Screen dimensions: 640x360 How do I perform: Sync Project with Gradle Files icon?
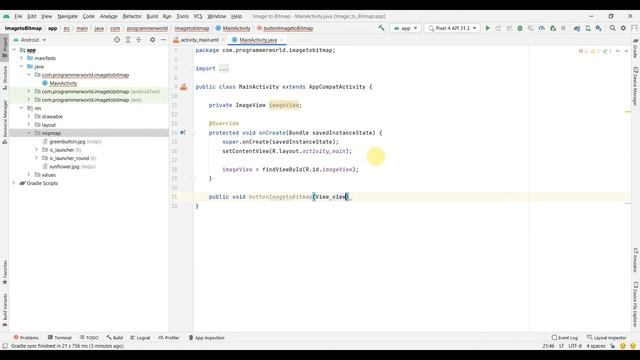point(577,28)
